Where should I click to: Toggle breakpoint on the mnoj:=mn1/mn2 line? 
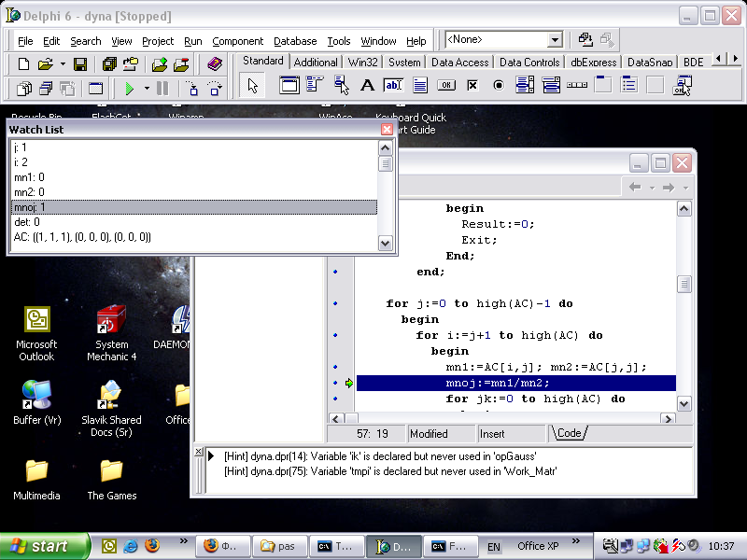tap(336, 383)
